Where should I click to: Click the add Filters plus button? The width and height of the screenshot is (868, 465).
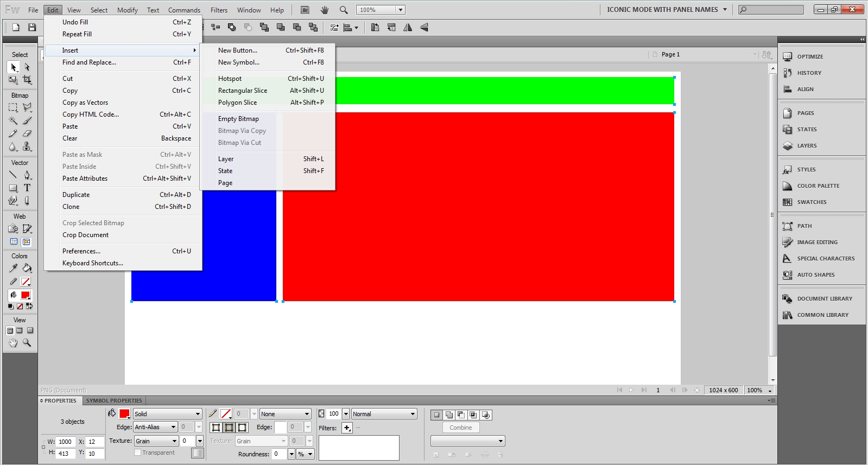[347, 428]
